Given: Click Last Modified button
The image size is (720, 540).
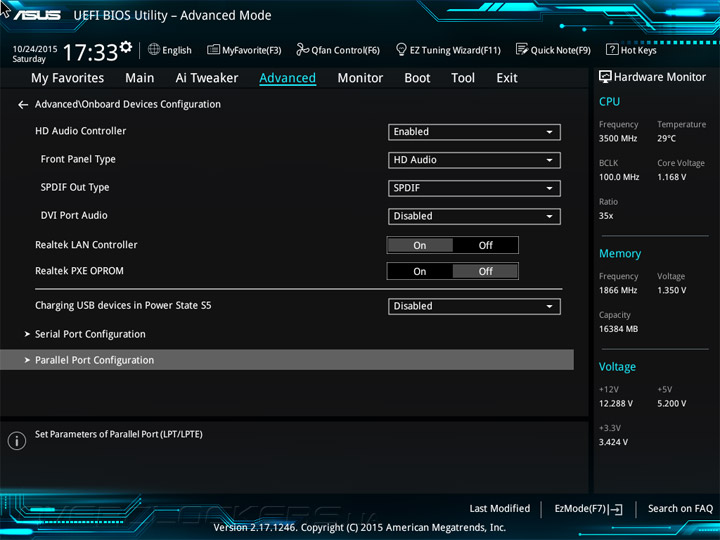Looking at the screenshot, I should point(500,509).
